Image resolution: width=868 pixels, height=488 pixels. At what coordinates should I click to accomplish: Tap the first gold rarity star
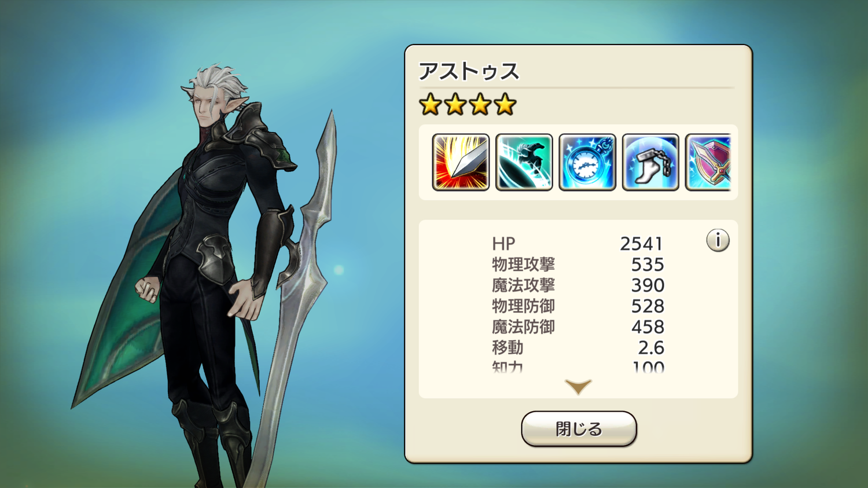tap(431, 105)
